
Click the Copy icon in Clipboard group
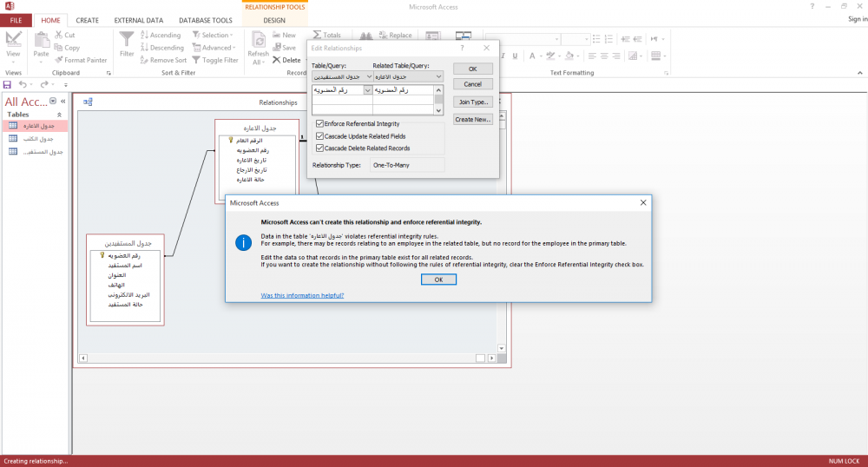[x=58, y=48]
